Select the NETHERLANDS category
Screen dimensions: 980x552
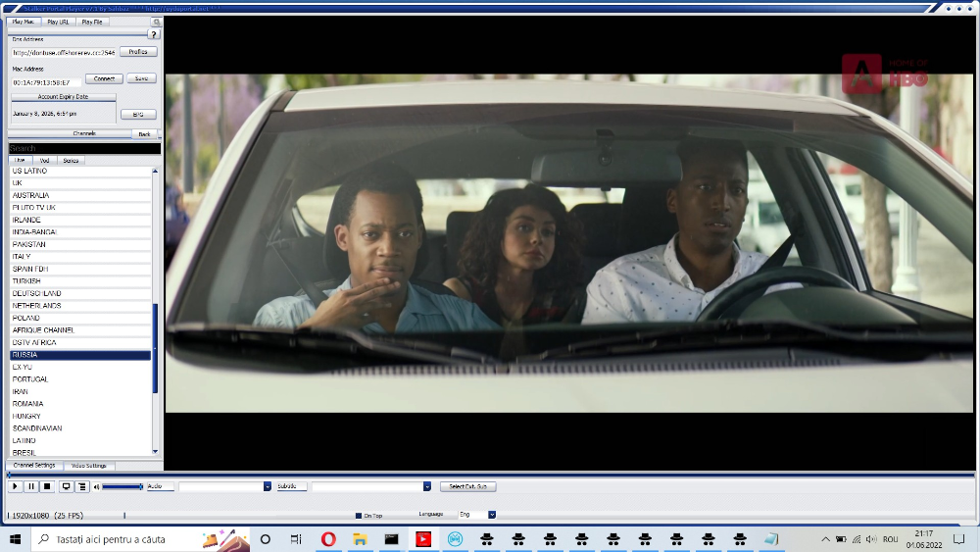pos(80,306)
